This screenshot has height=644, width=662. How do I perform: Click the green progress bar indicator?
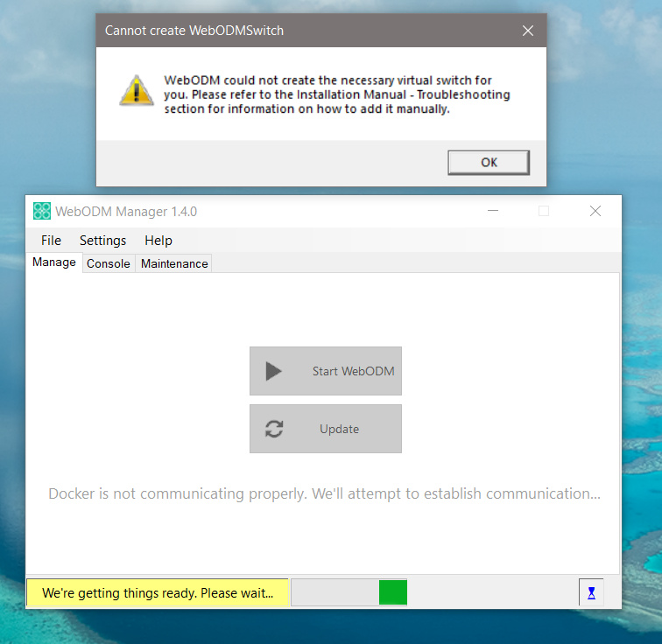(x=393, y=592)
